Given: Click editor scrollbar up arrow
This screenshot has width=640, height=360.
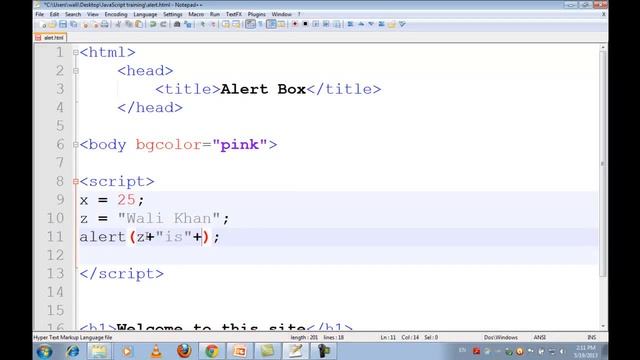Looking at the screenshot, I should 603,48.
